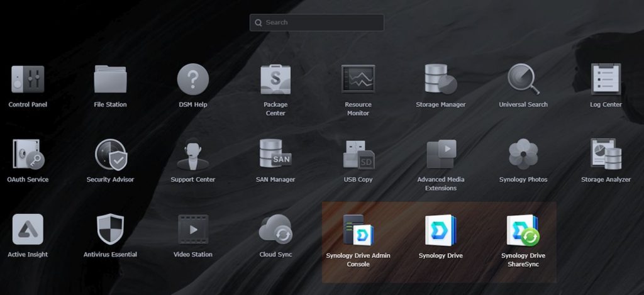Open the Control Panel app

pyautogui.click(x=28, y=80)
